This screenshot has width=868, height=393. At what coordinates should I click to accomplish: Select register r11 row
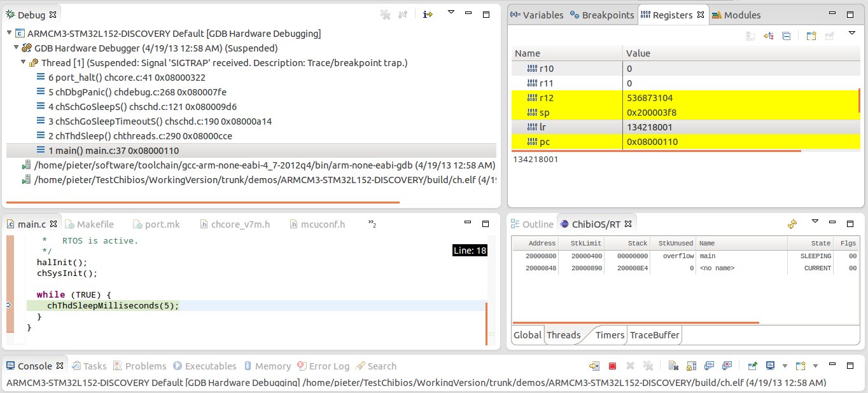pos(686,83)
